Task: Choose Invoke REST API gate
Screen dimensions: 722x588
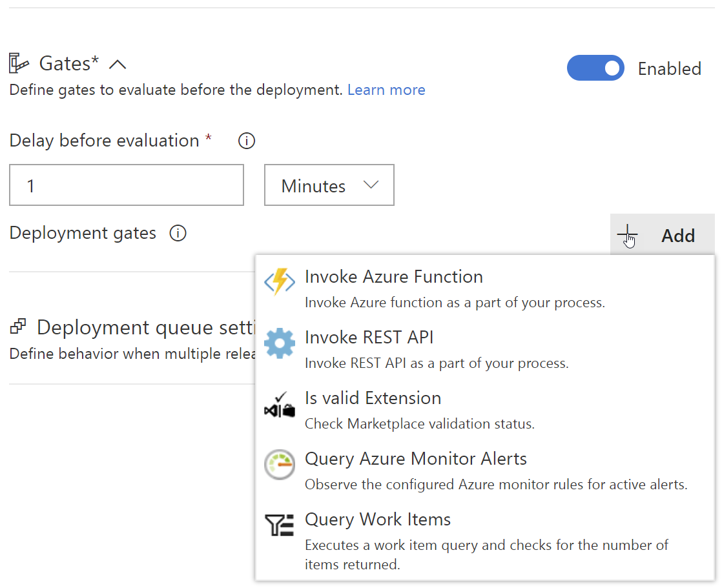Action: point(485,349)
